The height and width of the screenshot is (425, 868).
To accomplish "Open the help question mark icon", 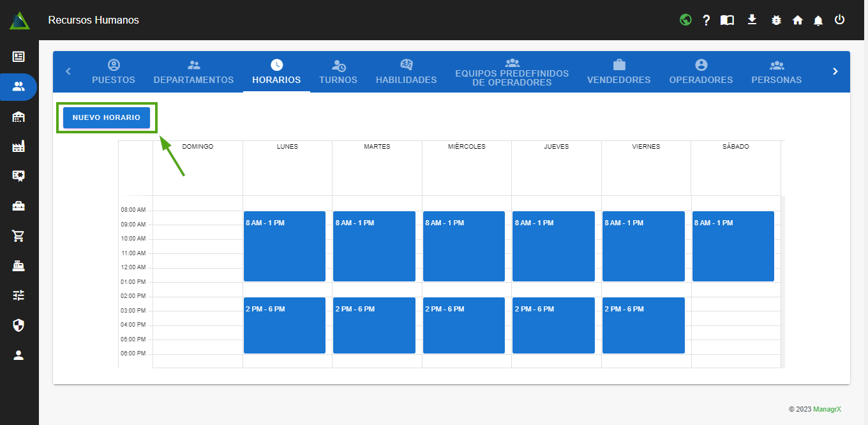I will tap(706, 20).
